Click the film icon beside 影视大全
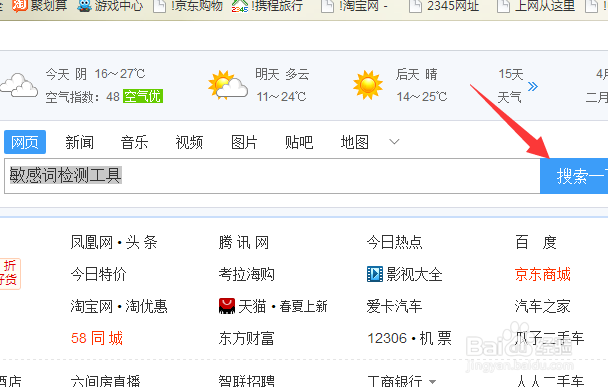Screen dimensions: 608x387 point(375,274)
